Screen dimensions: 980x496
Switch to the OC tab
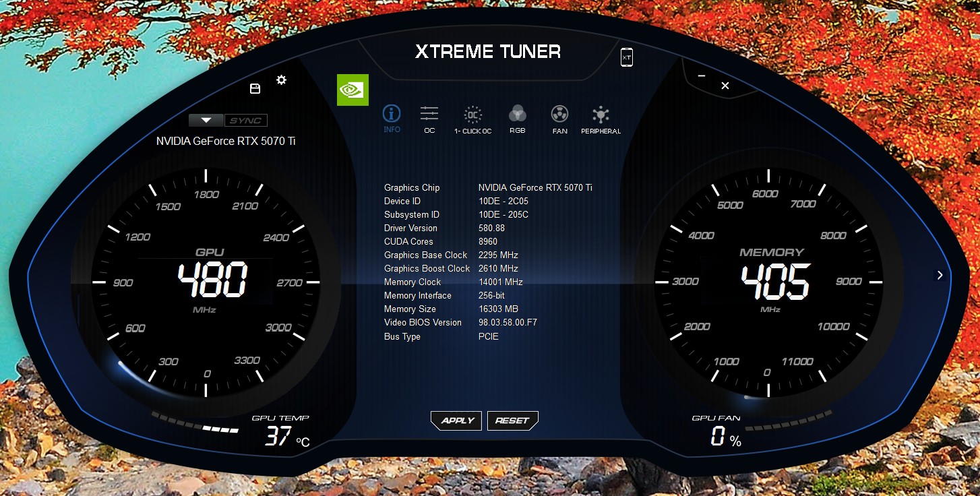429,119
